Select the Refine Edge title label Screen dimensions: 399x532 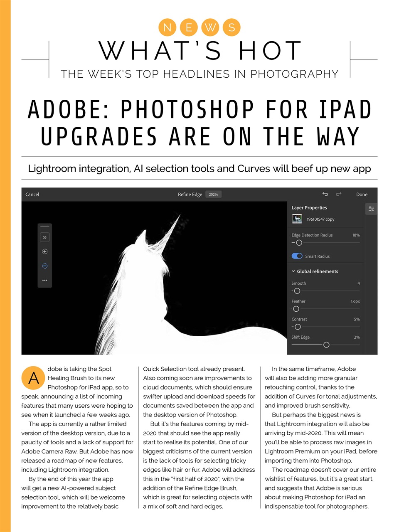(190, 194)
